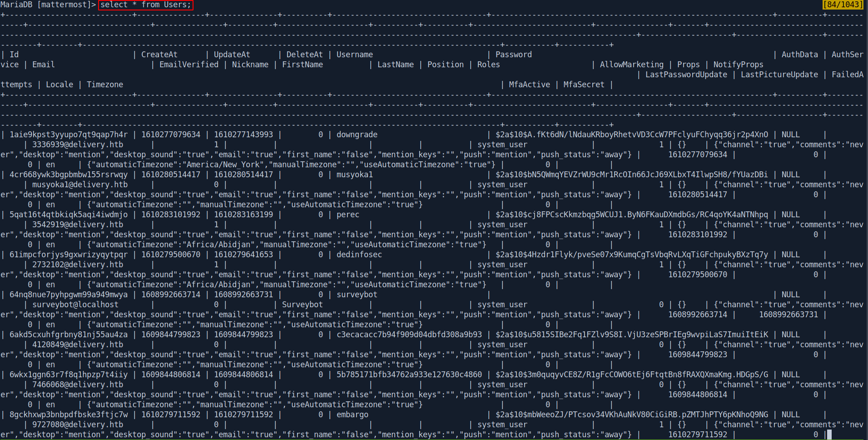
Task: Click the Id 6wkx1ggn63r7f8q1hpzp7t4iiy
Action: coord(69,375)
